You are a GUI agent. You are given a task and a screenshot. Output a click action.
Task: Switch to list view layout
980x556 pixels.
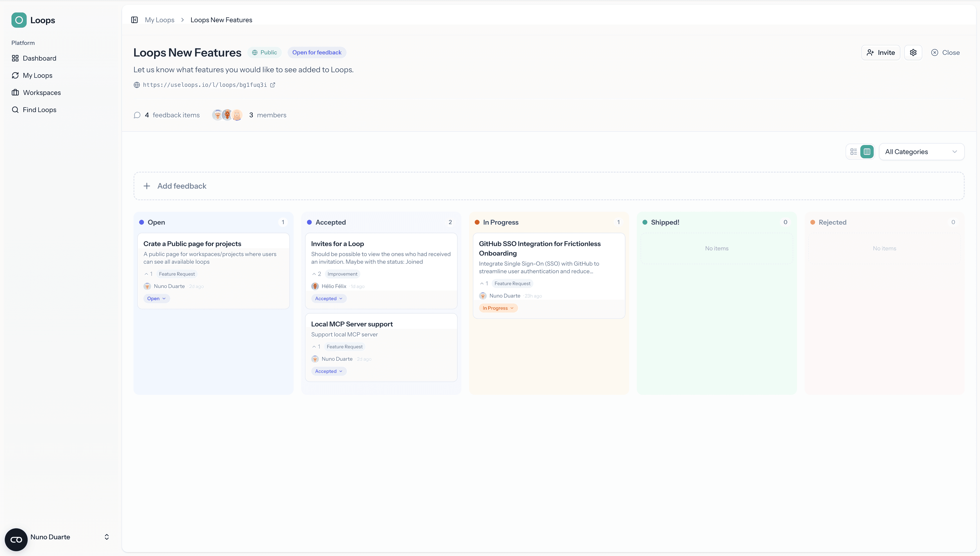click(x=854, y=151)
